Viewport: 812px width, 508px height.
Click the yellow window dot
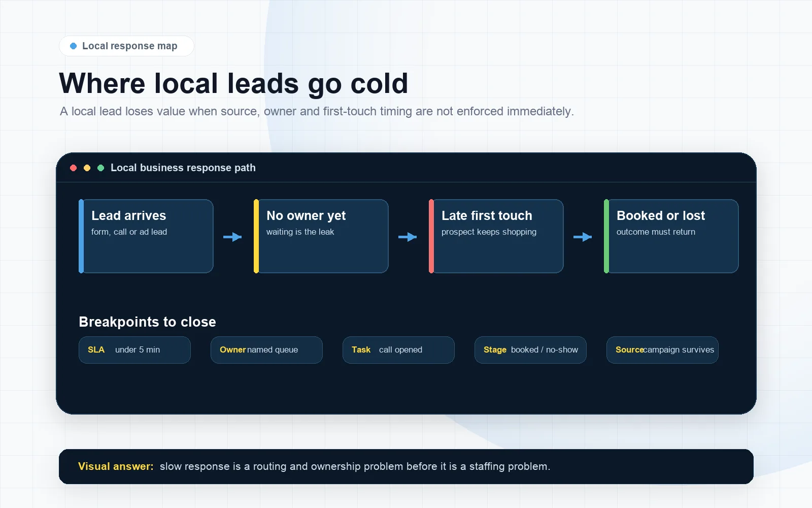pyautogui.click(x=87, y=168)
